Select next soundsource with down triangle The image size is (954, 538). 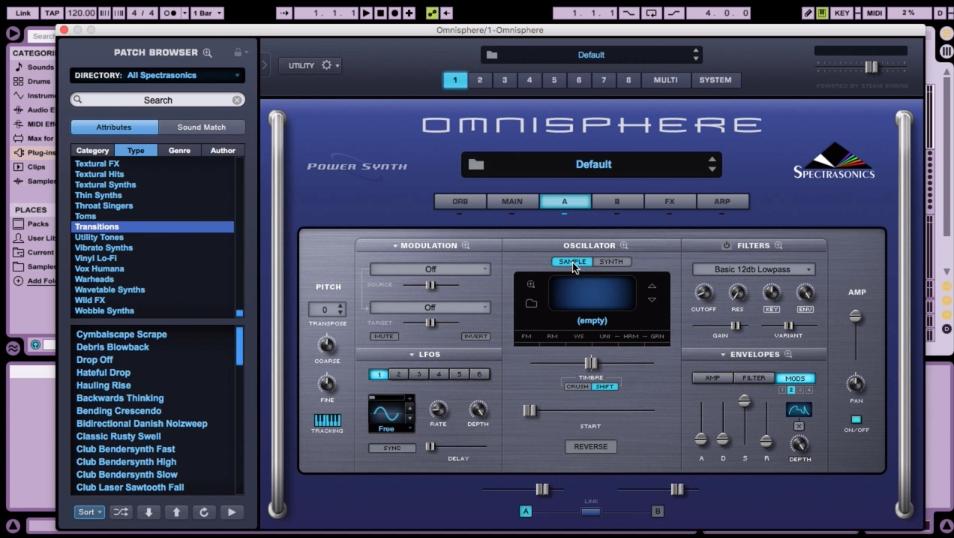[x=652, y=299]
